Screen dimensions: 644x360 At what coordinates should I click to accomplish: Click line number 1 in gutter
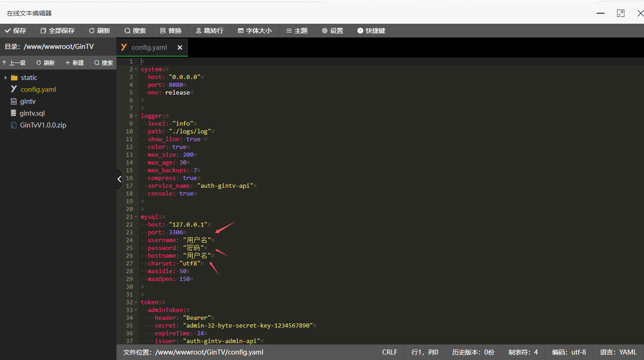click(131, 62)
